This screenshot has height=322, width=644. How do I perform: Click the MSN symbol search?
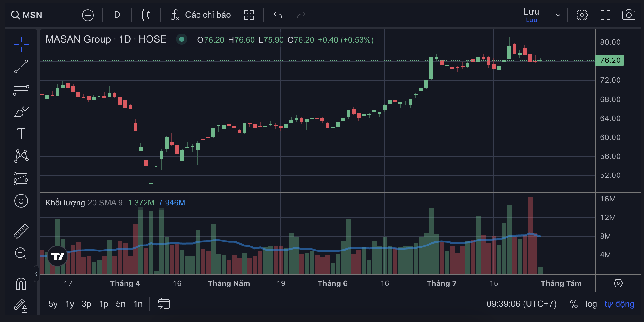point(27,15)
